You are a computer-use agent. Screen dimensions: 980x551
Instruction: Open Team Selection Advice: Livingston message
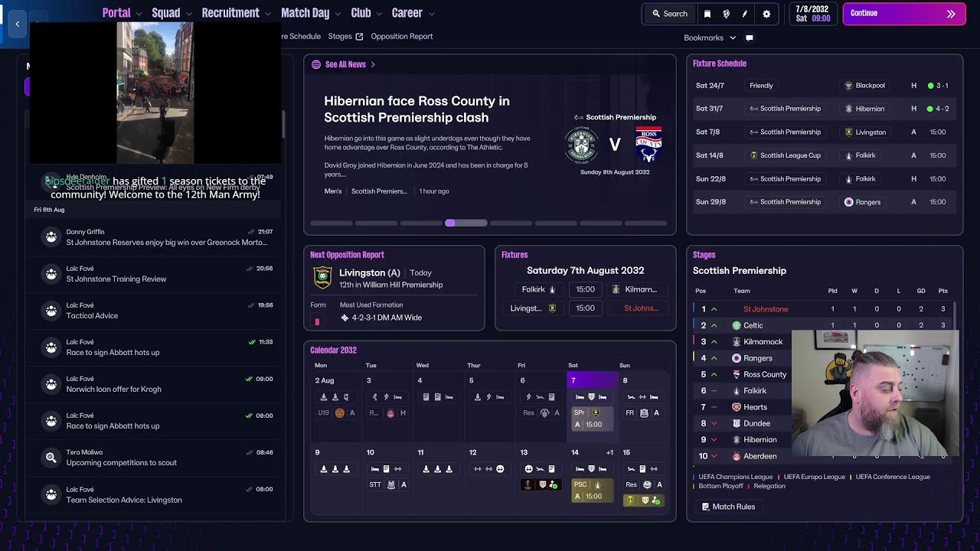point(155,495)
